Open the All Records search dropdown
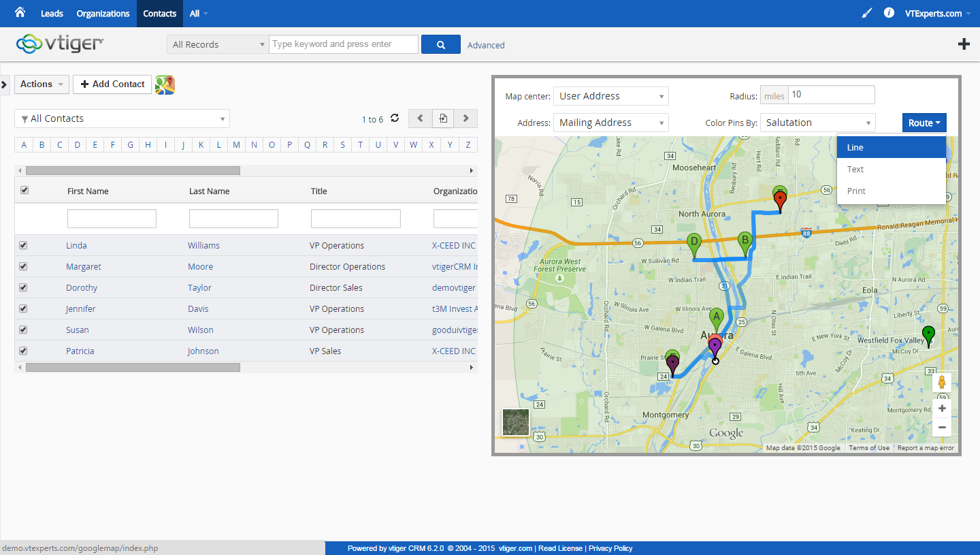980x555 pixels. [x=218, y=44]
